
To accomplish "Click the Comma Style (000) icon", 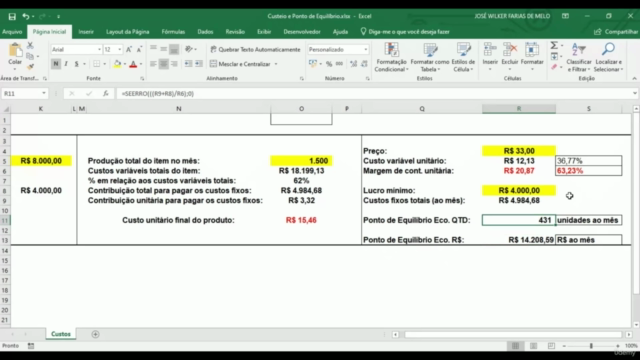I will click(x=339, y=64).
